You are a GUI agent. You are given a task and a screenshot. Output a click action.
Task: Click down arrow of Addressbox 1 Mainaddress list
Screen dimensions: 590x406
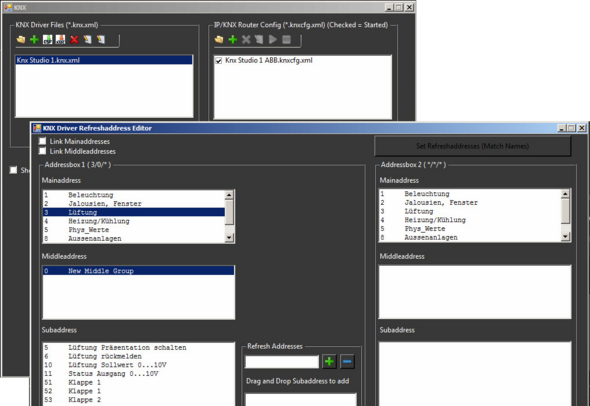point(229,238)
